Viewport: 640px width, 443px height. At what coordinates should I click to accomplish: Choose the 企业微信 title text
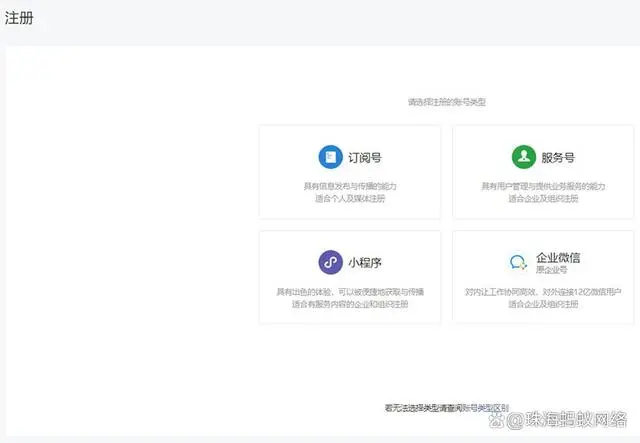(558, 257)
